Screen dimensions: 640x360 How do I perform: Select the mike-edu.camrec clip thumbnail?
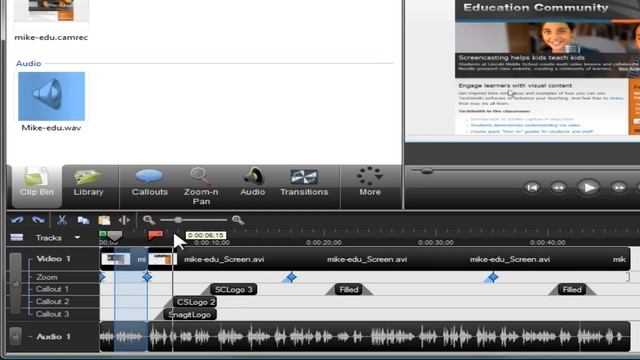[x=51, y=11]
